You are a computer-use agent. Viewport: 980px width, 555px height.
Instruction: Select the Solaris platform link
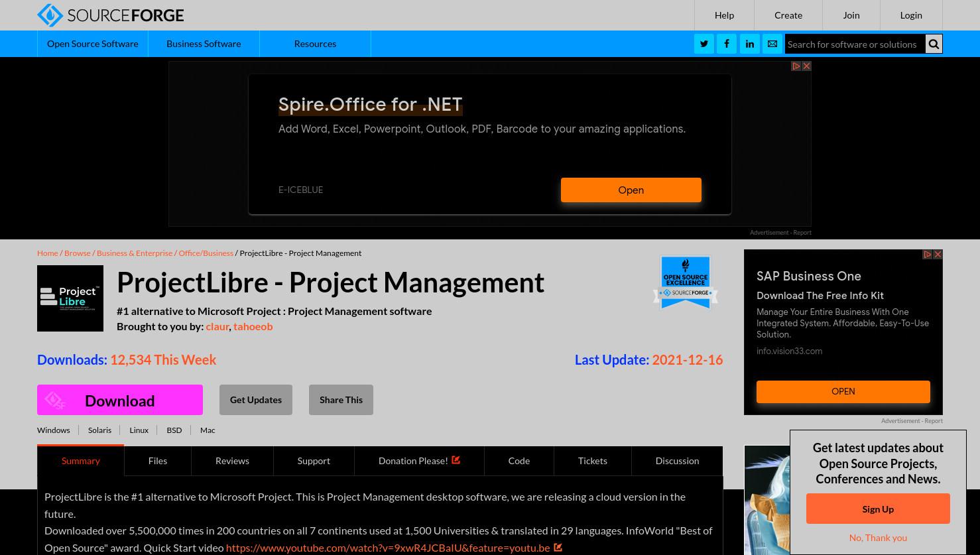tap(99, 430)
